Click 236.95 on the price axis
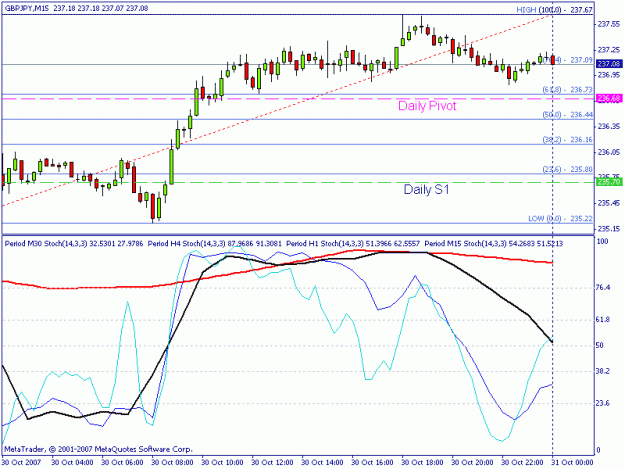 click(x=609, y=75)
